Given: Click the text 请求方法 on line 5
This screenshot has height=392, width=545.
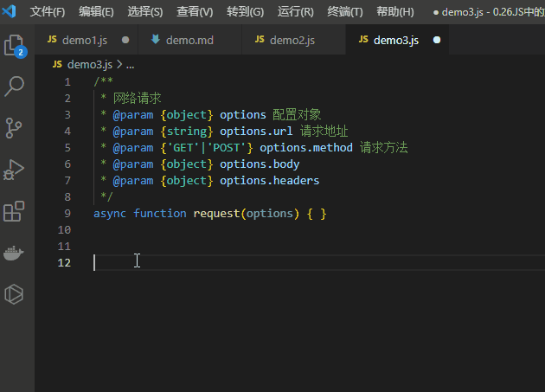Looking at the screenshot, I should click(384, 147).
